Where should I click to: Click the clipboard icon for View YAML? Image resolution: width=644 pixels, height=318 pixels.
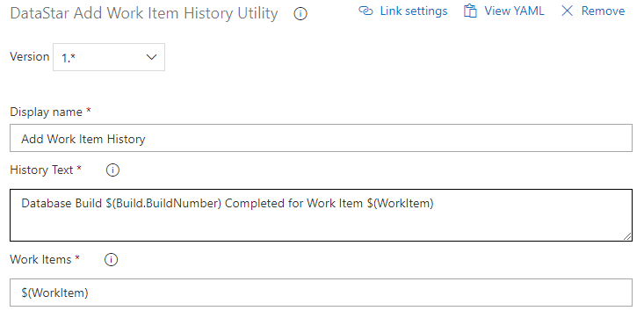coord(470,11)
